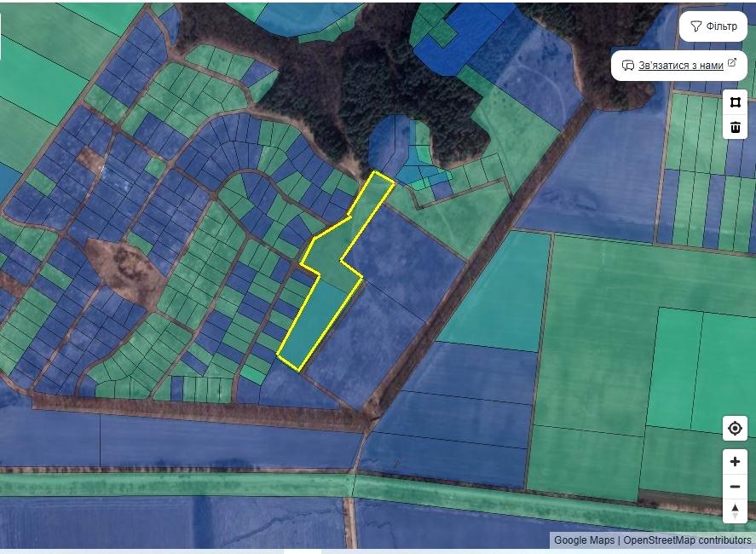
Task: Activate the polygon draw tool
Action: click(735, 102)
